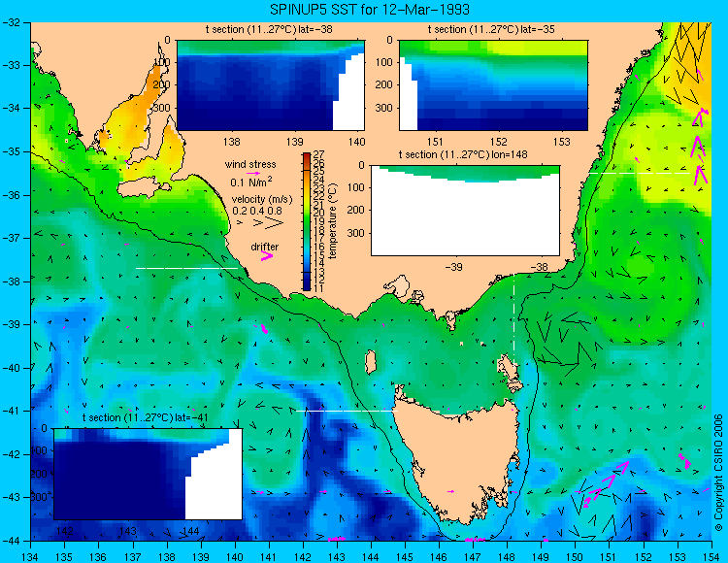728x563 pixels.
Task: Click the -35 label on the main latitude axis
Action: click(11, 151)
